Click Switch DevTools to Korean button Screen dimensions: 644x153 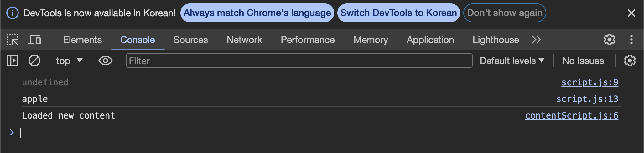point(398,13)
